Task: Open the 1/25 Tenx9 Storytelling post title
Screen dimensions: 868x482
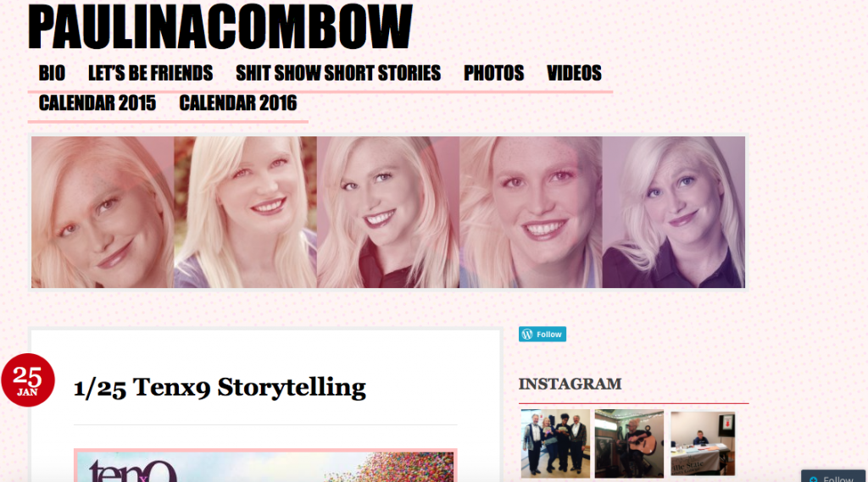Action: tap(220, 387)
